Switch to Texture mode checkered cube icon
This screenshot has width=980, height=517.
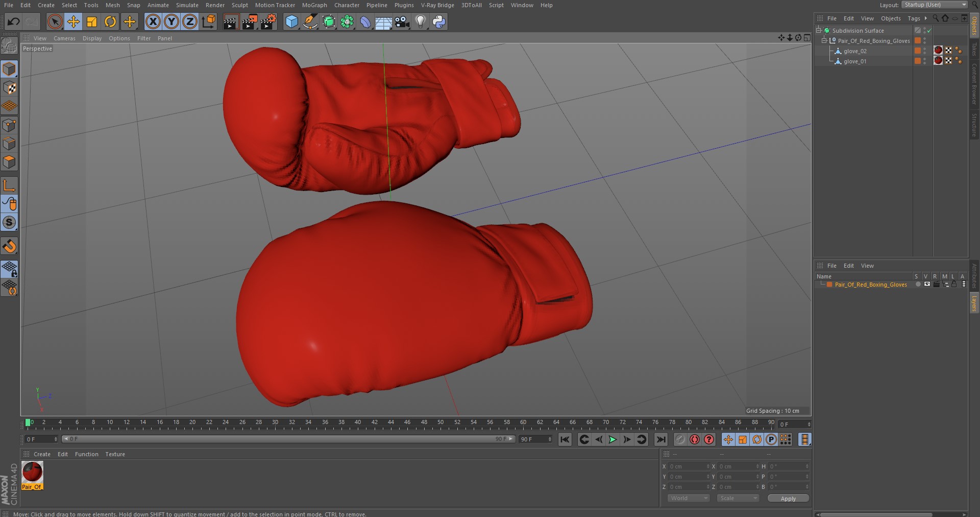9,88
